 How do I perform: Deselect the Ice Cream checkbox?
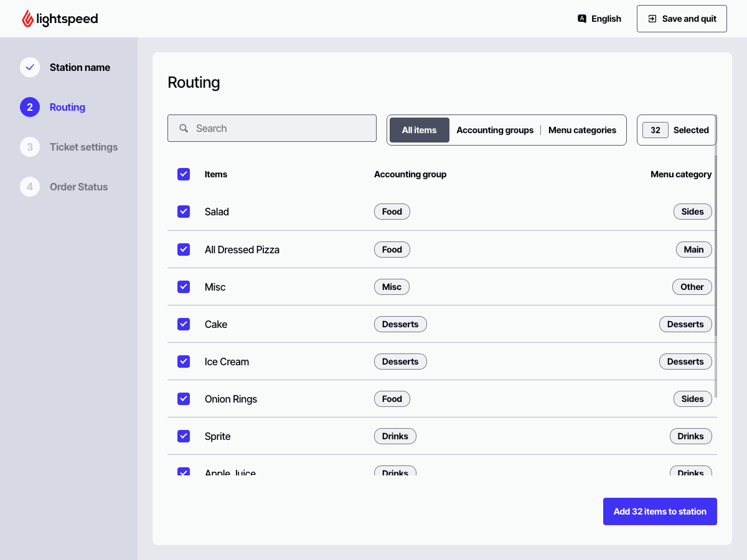tap(184, 362)
